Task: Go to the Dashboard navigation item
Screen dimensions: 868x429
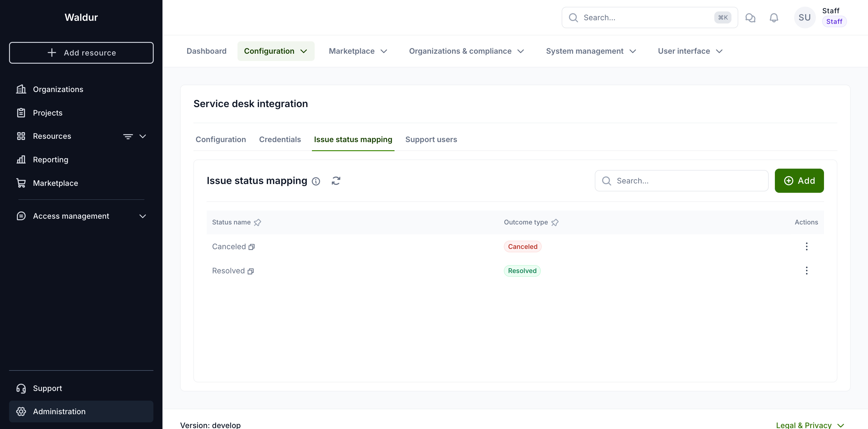Action: (x=206, y=51)
